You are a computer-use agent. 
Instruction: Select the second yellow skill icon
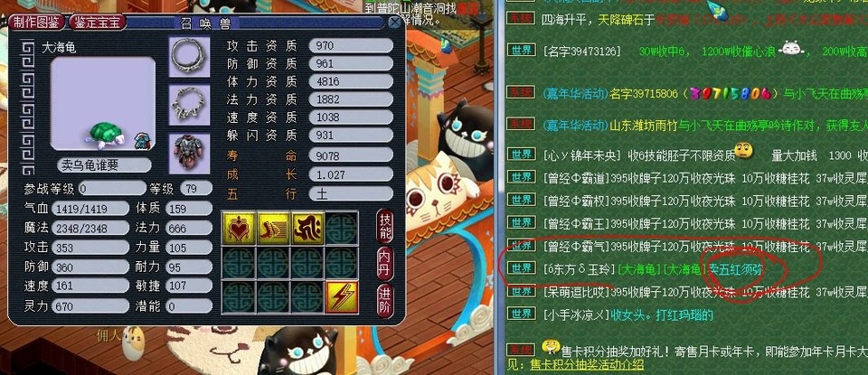pyautogui.click(x=273, y=228)
